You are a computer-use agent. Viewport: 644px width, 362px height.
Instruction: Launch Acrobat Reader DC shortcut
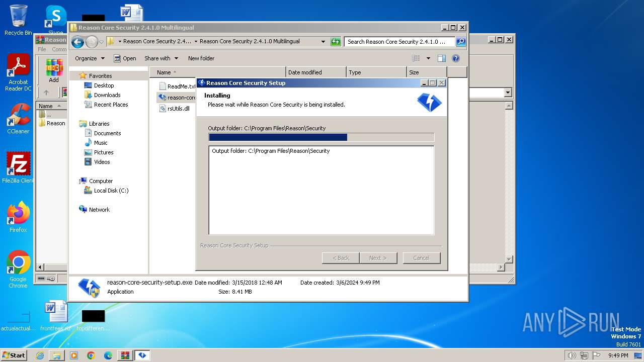(x=18, y=73)
